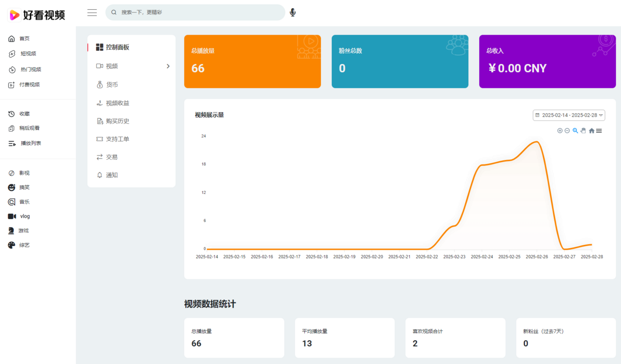Open the chart export hamburger menu
The image size is (621, 364).
pos(599,131)
